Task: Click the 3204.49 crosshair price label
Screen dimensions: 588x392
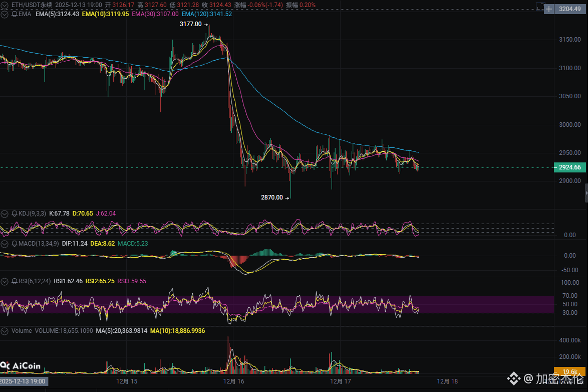Action: click(x=569, y=9)
